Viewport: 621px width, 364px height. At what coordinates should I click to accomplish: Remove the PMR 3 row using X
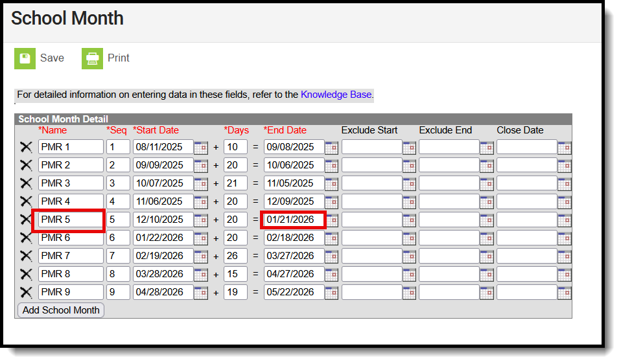pos(26,183)
